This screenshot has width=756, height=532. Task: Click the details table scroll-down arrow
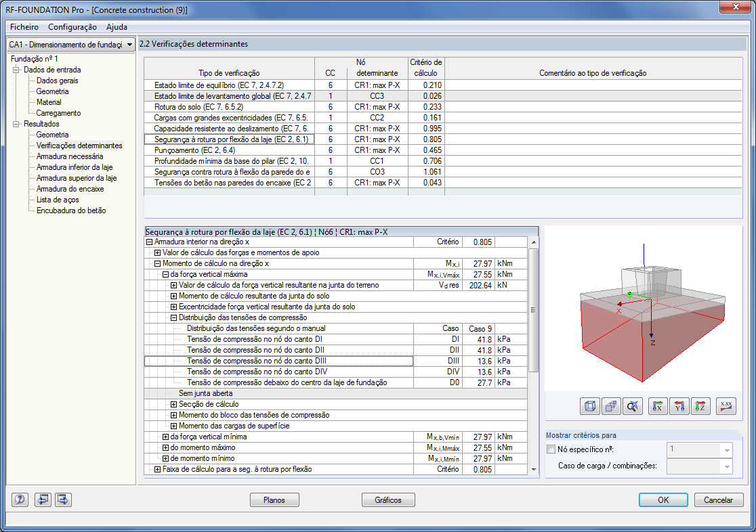point(533,469)
